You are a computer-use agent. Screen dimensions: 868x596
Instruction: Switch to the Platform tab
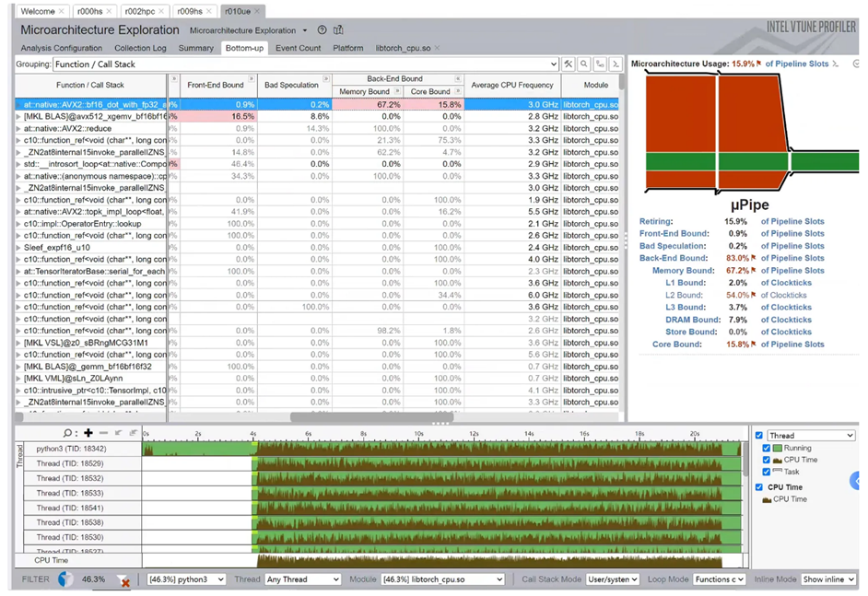click(348, 48)
